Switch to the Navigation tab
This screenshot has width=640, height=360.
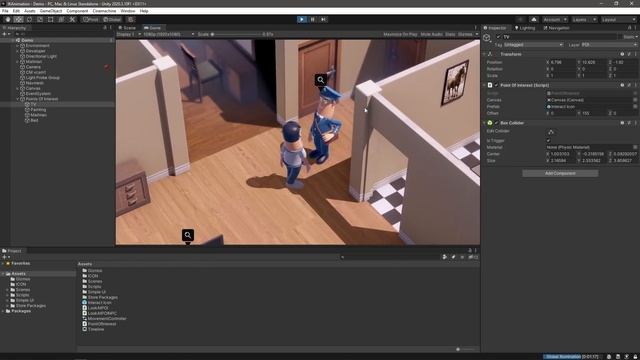556,28
